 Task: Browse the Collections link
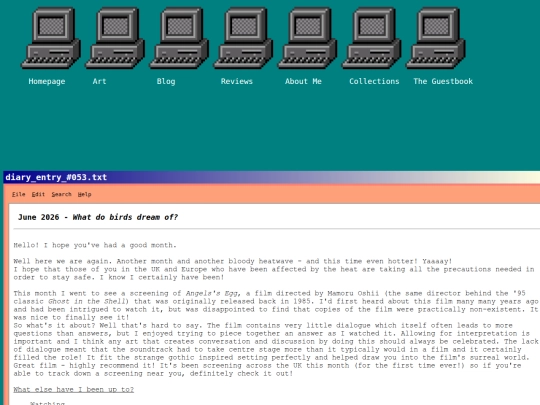pos(374,81)
